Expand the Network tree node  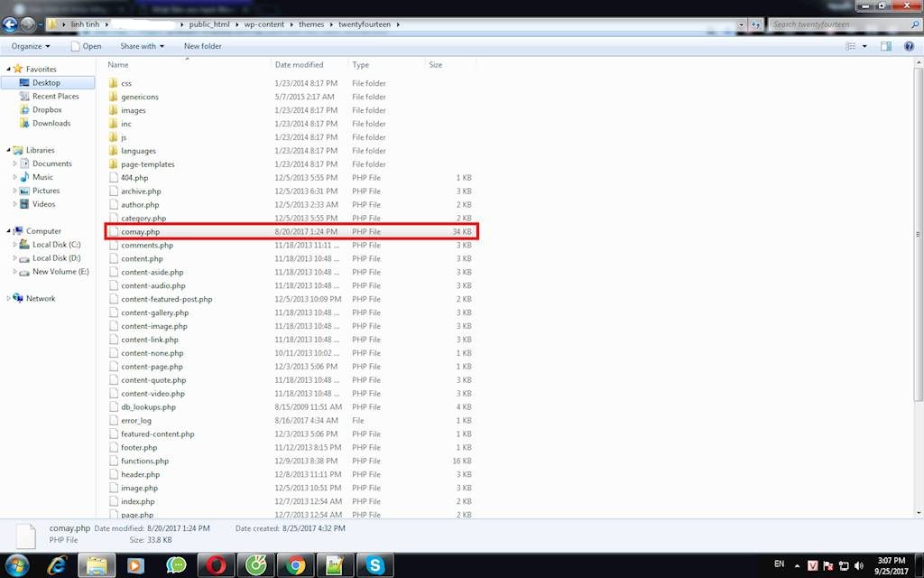(8, 298)
